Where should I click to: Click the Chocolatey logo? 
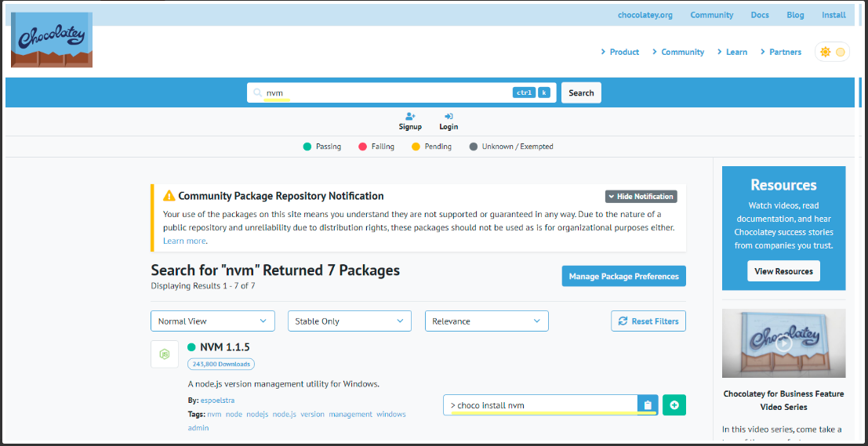(52, 40)
